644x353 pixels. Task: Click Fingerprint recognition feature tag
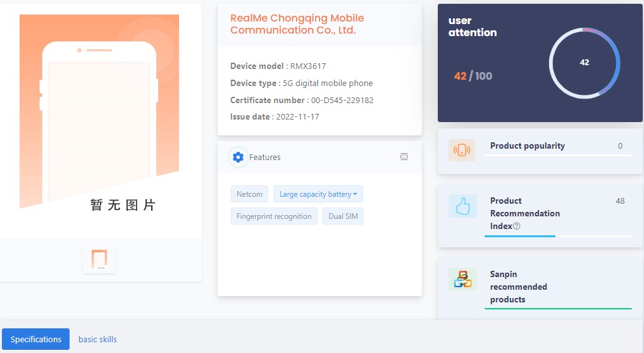click(274, 216)
